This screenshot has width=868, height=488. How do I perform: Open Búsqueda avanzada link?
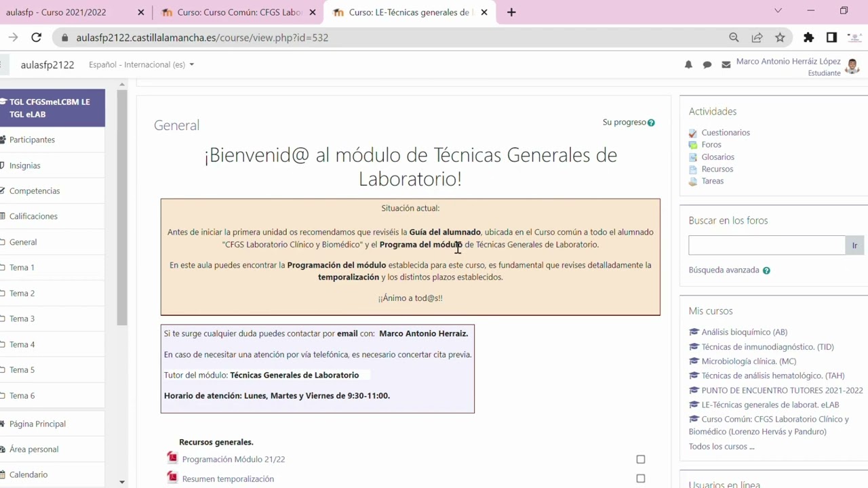click(724, 270)
